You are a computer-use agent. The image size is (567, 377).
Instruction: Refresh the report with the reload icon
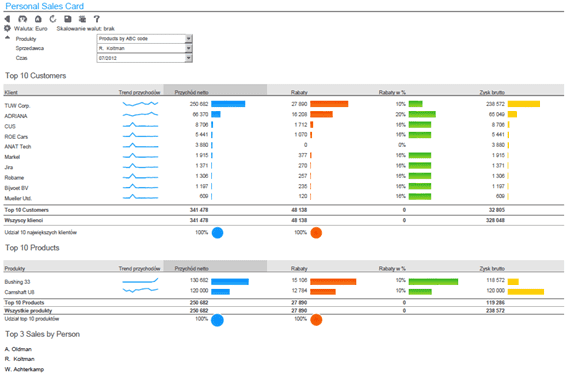53,19
